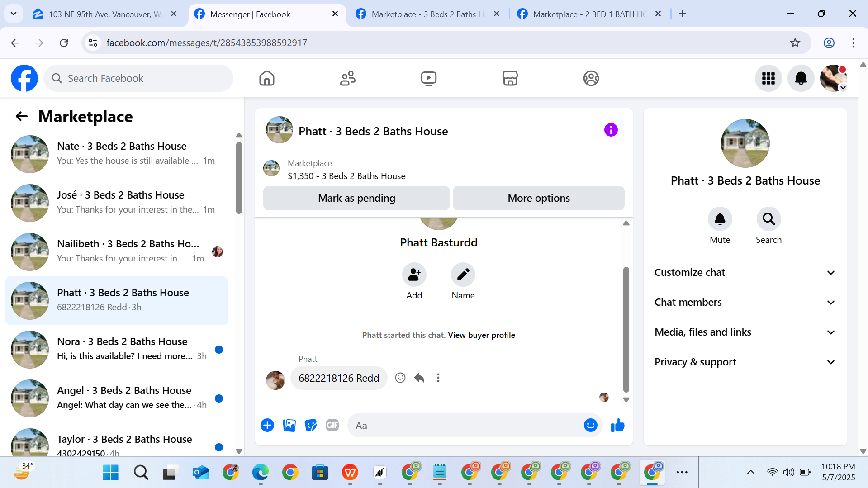This screenshot has height=488, width=868.
Task: Open Windows taskbar search
Action: tap(141, 473)
